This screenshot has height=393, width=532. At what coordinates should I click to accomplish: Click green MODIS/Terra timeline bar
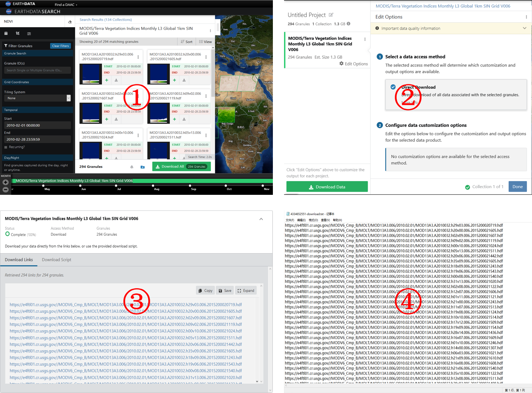click(141, 181)
